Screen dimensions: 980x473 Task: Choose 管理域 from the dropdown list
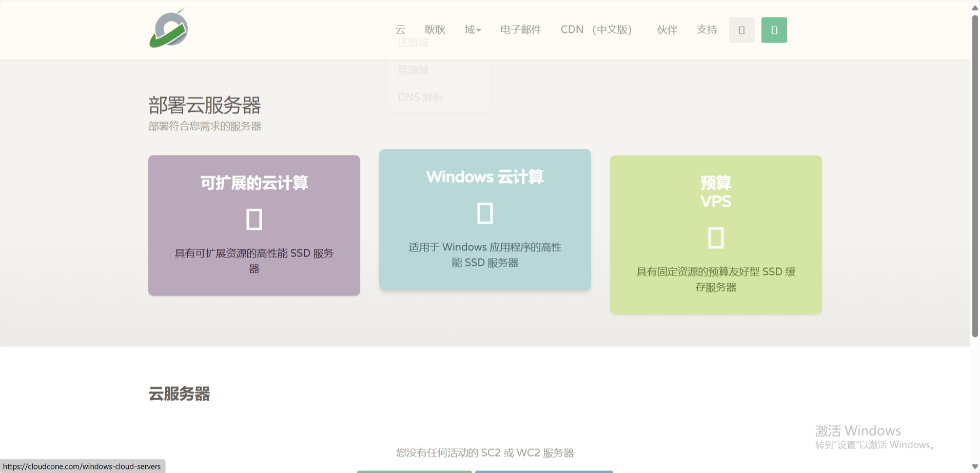click(x=413, y=70)
